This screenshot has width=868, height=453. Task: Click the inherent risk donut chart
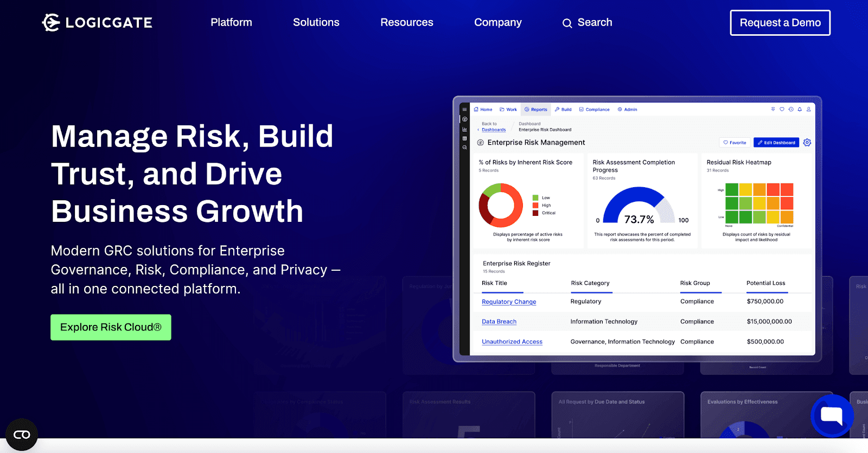coord(501,206)
